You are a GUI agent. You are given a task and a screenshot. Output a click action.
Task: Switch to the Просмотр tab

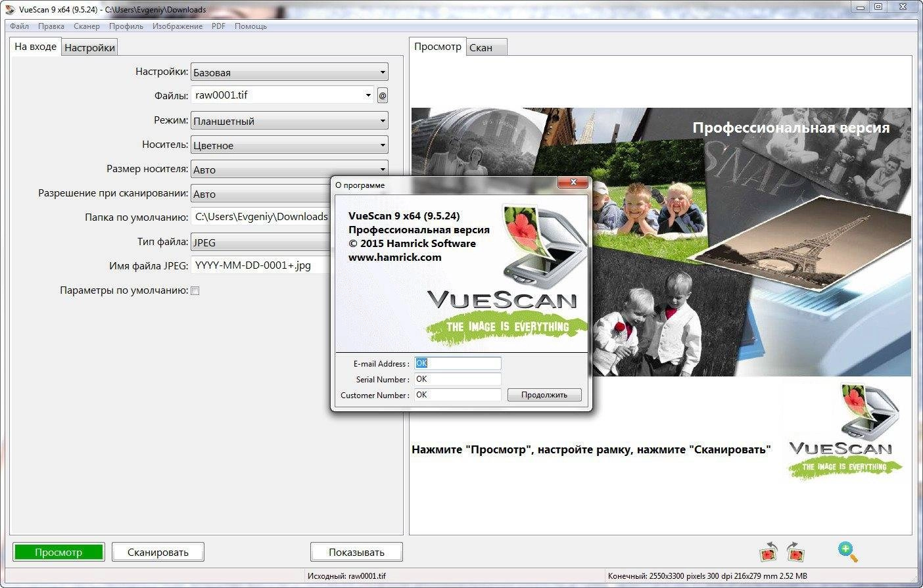click(438, 47)
